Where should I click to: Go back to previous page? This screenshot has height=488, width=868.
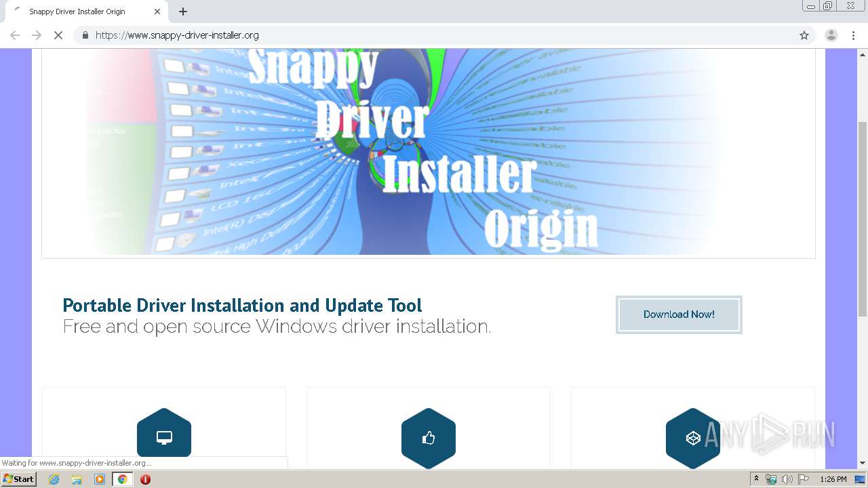point(15,35)
